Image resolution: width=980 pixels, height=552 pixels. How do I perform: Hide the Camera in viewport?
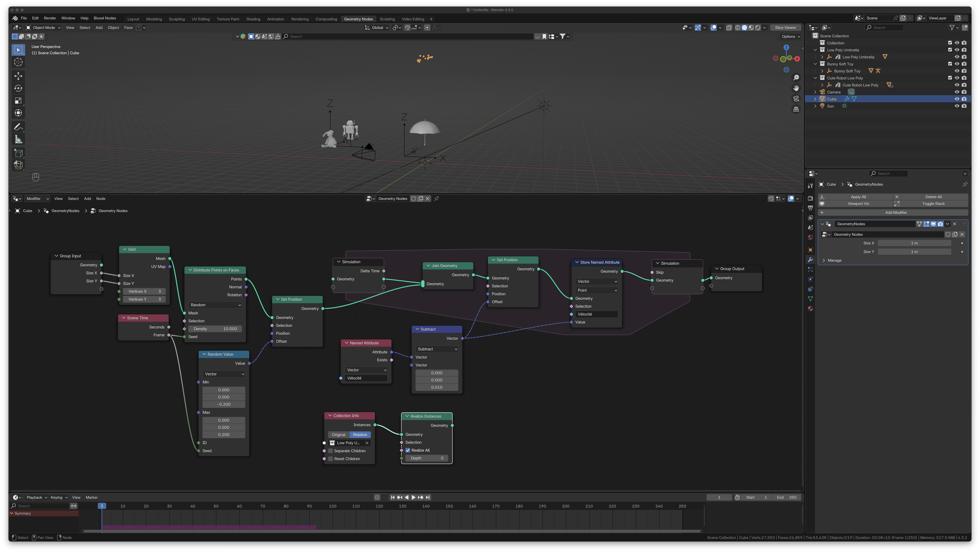(957, 92)
